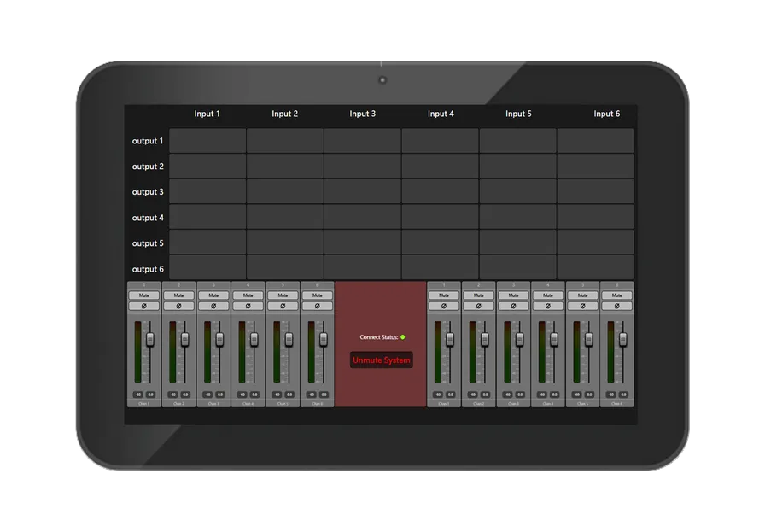Click the red Unmute System button
The width and height of the screenshot is (765, 532).
(x=381, y=360)
